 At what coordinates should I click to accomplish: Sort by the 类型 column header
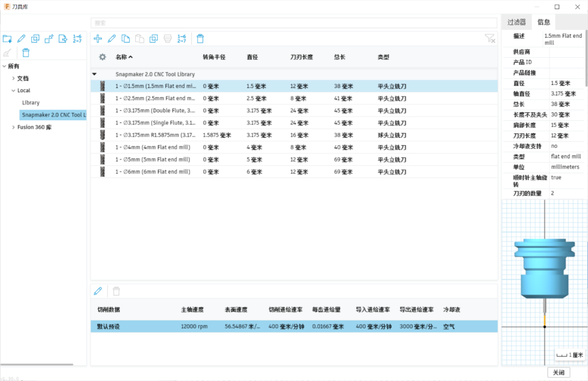coord(383,57)
